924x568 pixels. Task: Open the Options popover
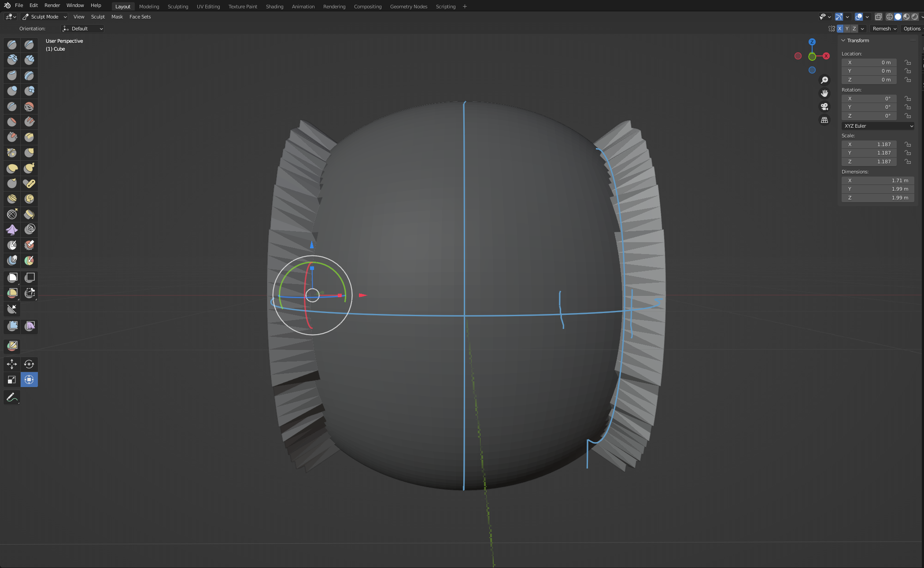pyautogui.click(x=912, y=29)
